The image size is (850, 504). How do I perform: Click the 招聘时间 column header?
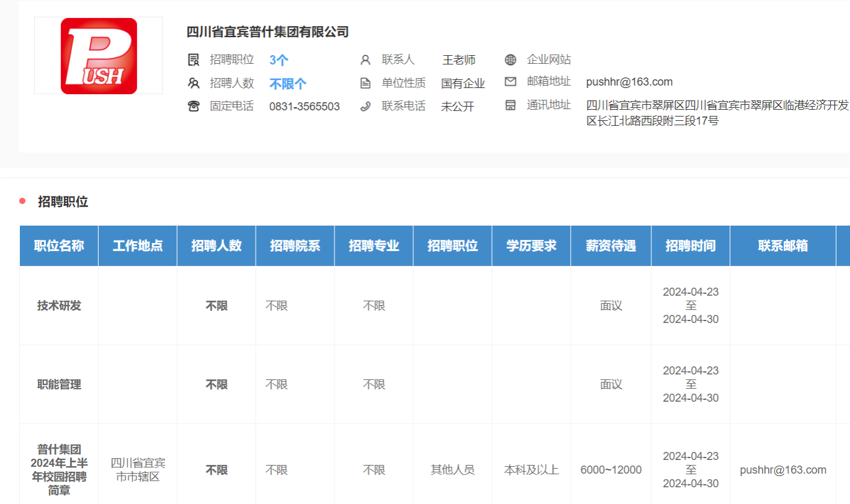690,245
